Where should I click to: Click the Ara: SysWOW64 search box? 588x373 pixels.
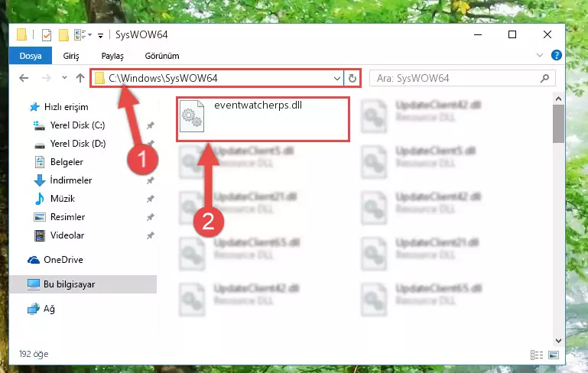(x=462, y=79)
